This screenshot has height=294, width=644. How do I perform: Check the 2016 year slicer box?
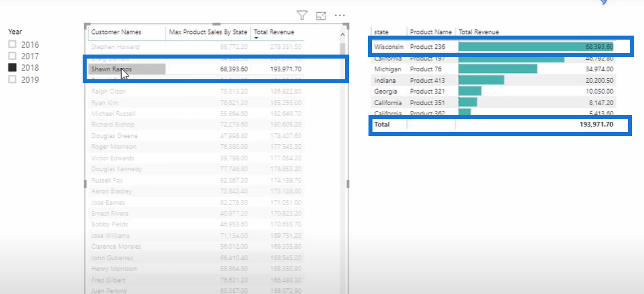pyautogui.click(x=12, y=44)
